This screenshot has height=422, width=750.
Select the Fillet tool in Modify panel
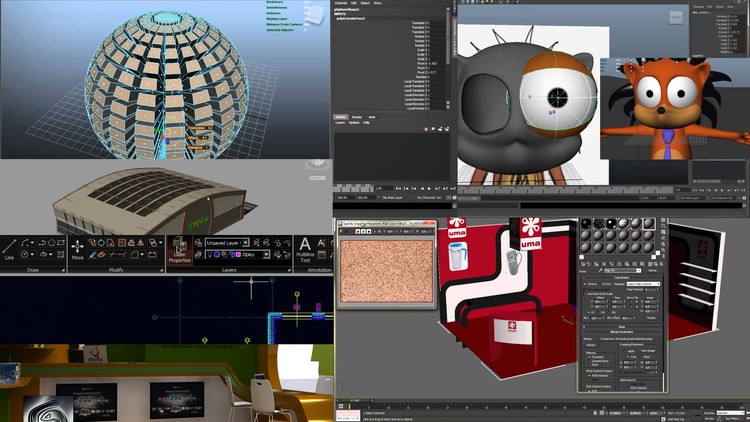134,255
